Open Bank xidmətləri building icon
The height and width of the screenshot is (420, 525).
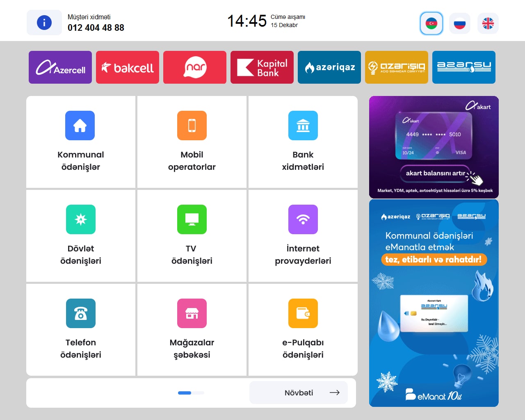click(303, 126)
